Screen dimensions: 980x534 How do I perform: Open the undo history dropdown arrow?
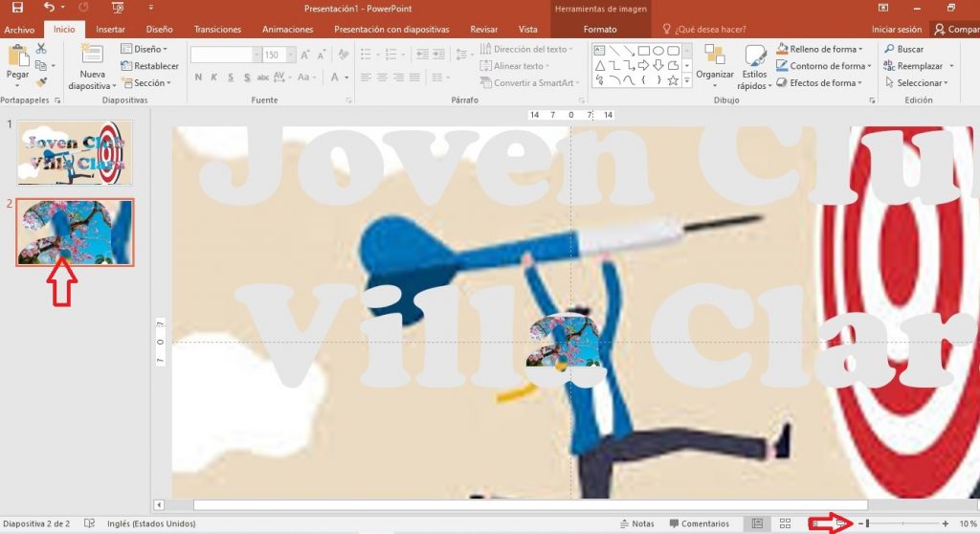[x=62, y=8]
